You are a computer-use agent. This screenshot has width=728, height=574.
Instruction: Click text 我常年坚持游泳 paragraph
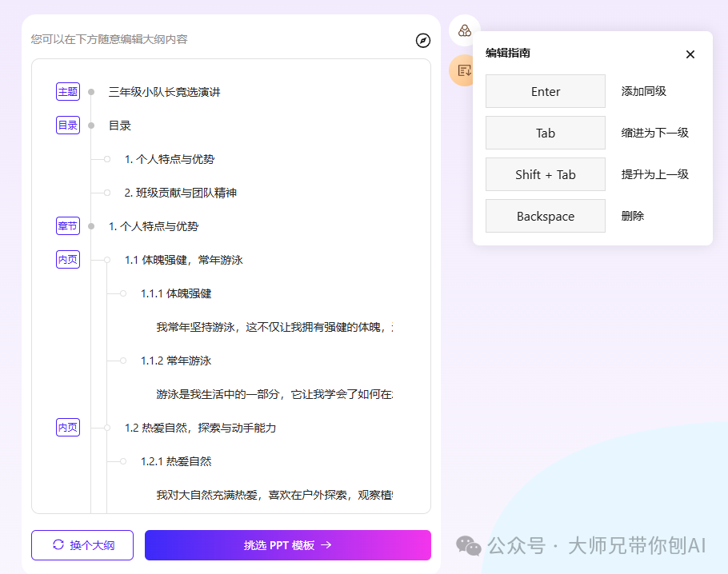coord(274,327)
